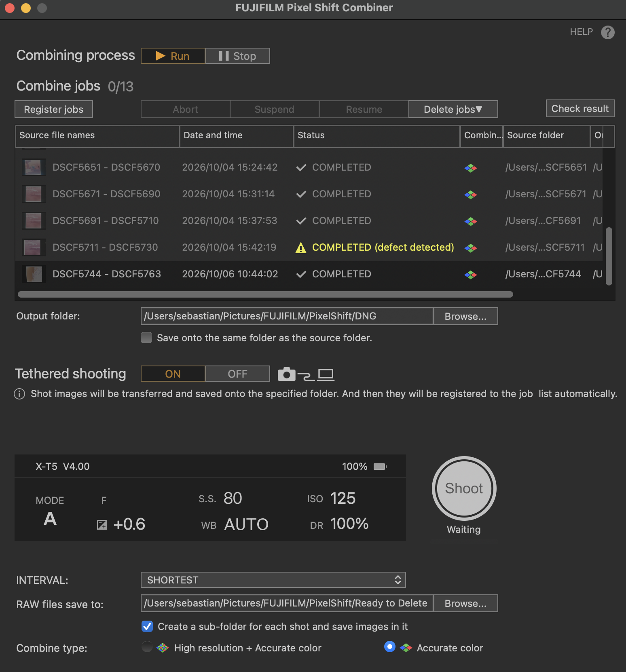Click the exposure compensation icon next to +0.6
This screenshot has height=672, width=626.
[x=102, y=525]
